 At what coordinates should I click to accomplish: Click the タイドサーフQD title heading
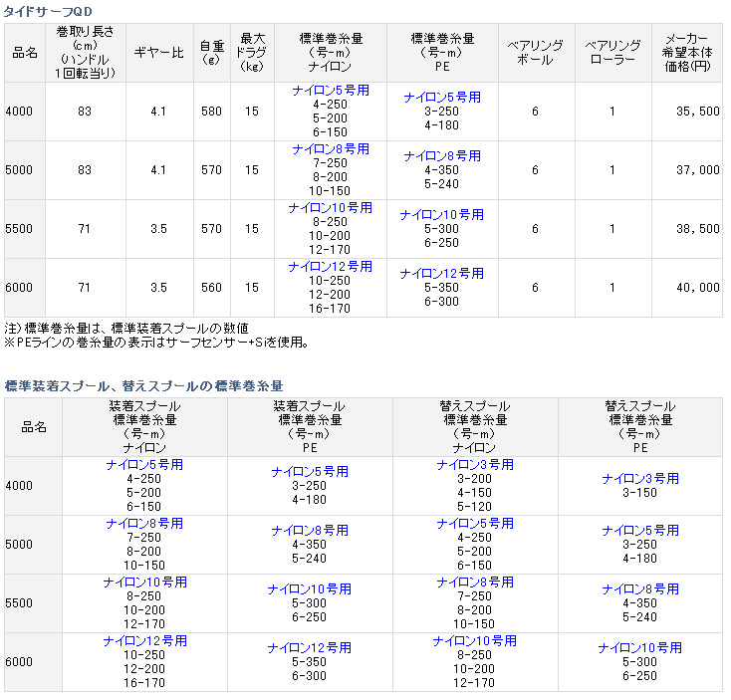click(48, 11)
